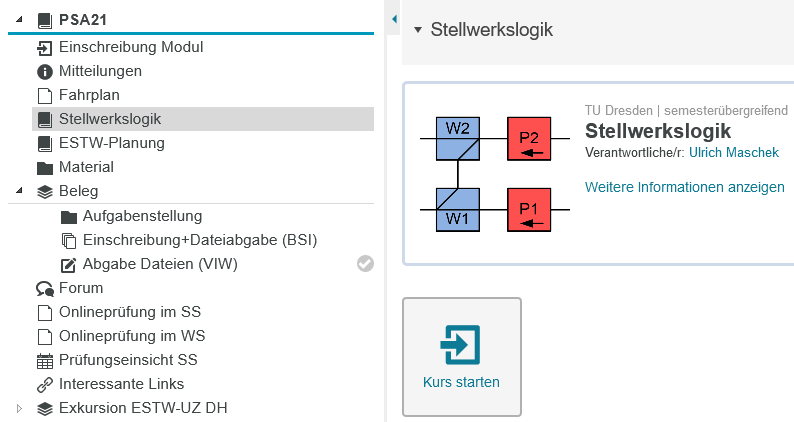Screen dimensions: 794x422
Task: Collapse the Stellwerkslogik header triangle
Action: 418,30
